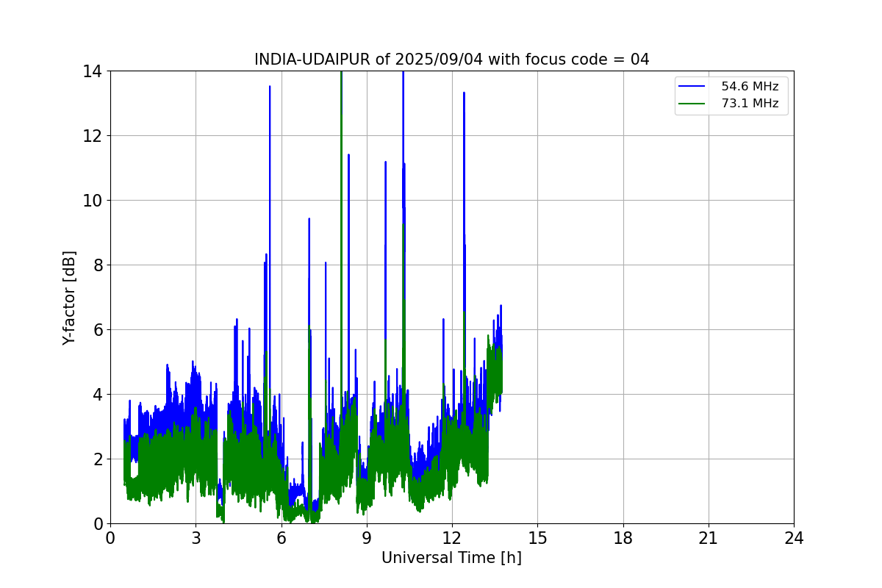The height and width of the screenshot is (588, 882).
Task: Click the blue line sample in legend
Action: click(x=693, y=87)
